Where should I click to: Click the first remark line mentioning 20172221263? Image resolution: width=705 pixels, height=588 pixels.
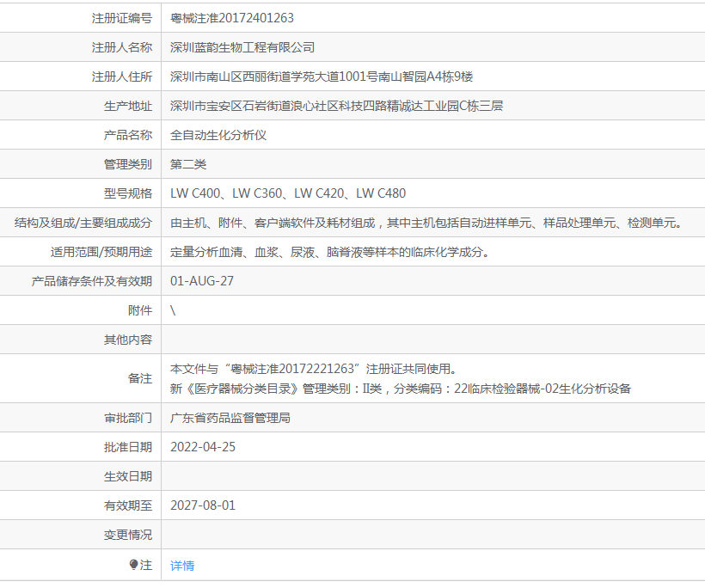[x=314, y=369]
